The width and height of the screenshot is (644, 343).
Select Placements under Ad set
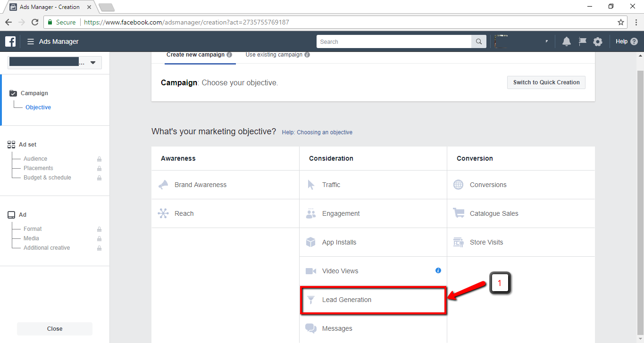pyautogui.click(x=38, y=168)
